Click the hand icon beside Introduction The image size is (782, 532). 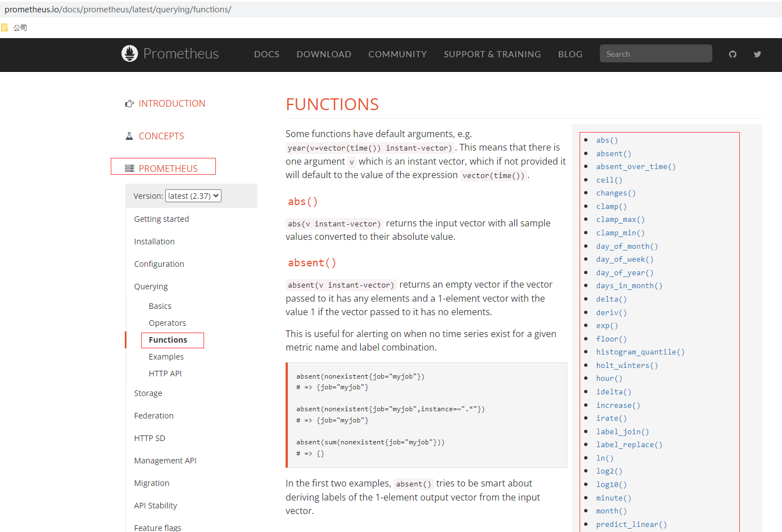click(129, 103)
